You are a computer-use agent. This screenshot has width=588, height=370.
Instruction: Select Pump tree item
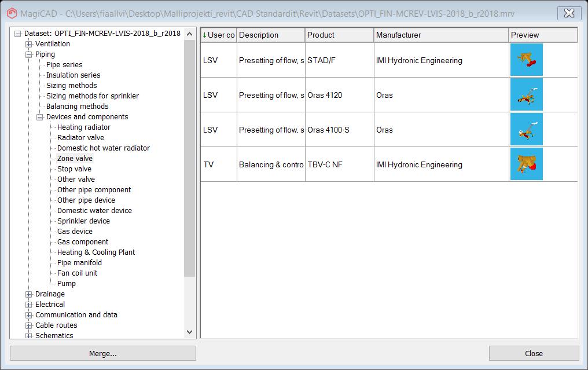point(67,284)
